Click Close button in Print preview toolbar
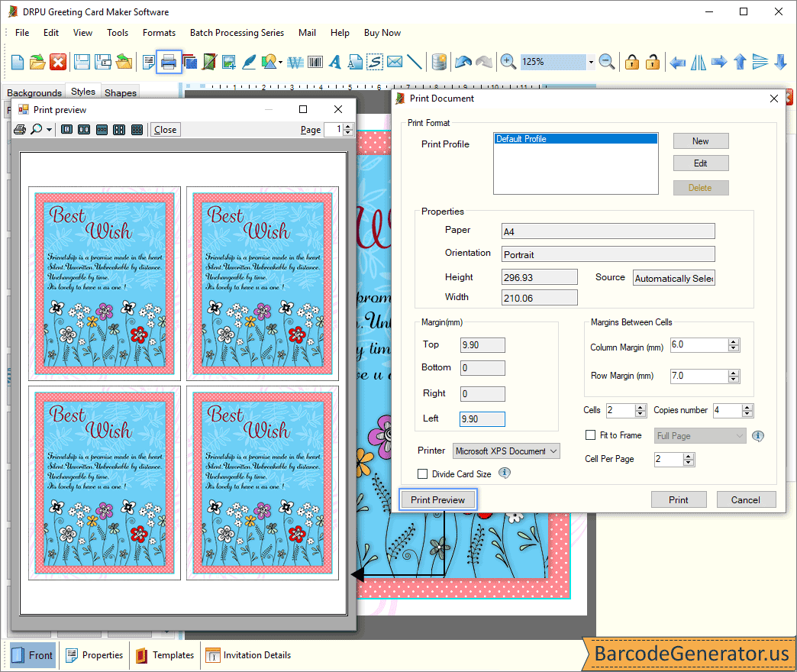 [x=165, y=130]
